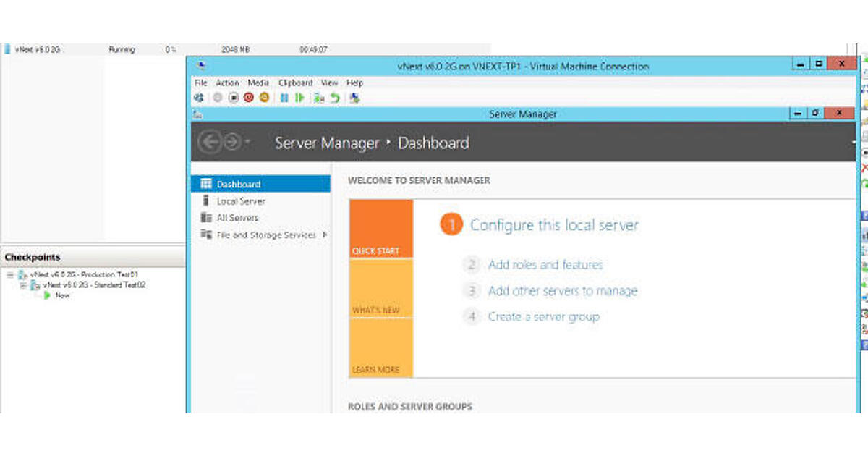Select the Learn More tile
The width and height of the screenshot is (868, 456).
click(x=381, y=347)
